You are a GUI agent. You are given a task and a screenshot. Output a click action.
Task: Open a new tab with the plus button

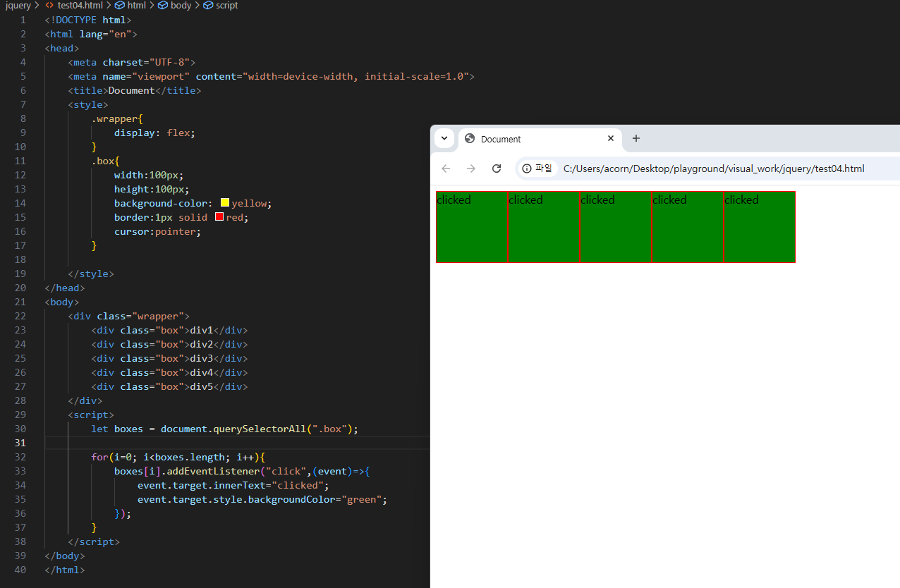pyautogui.click(x=636, y=138)
